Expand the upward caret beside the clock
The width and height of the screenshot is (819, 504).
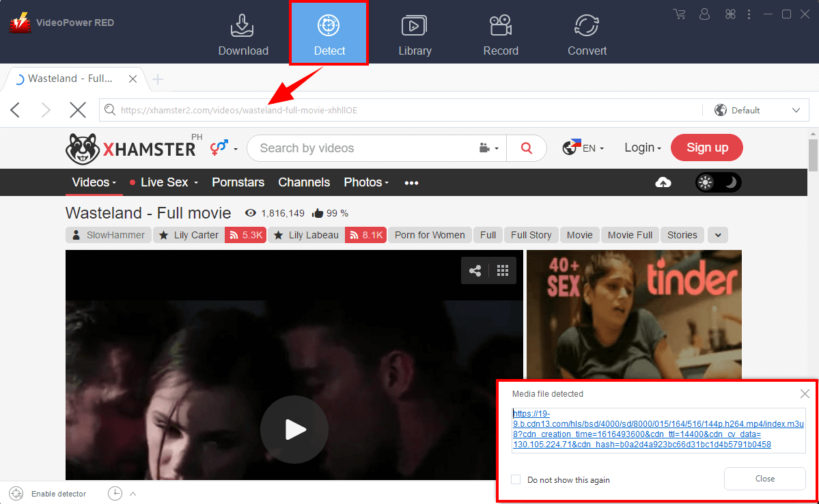pos(133,494)
